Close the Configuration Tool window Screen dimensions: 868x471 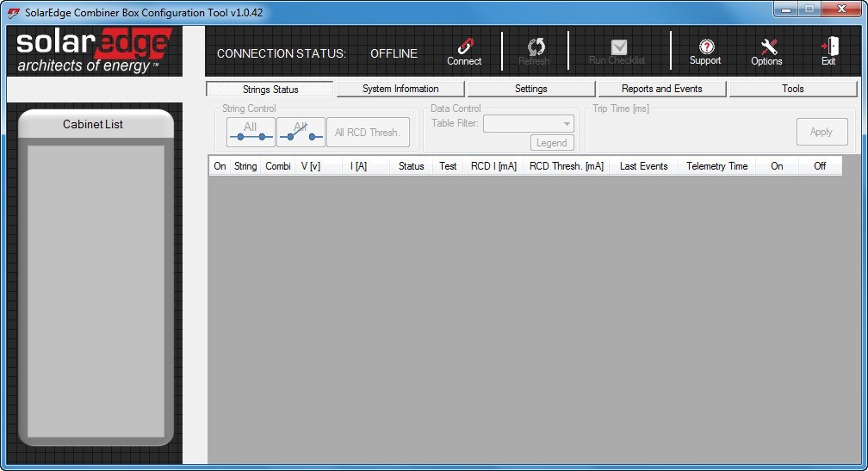(841, 9)
